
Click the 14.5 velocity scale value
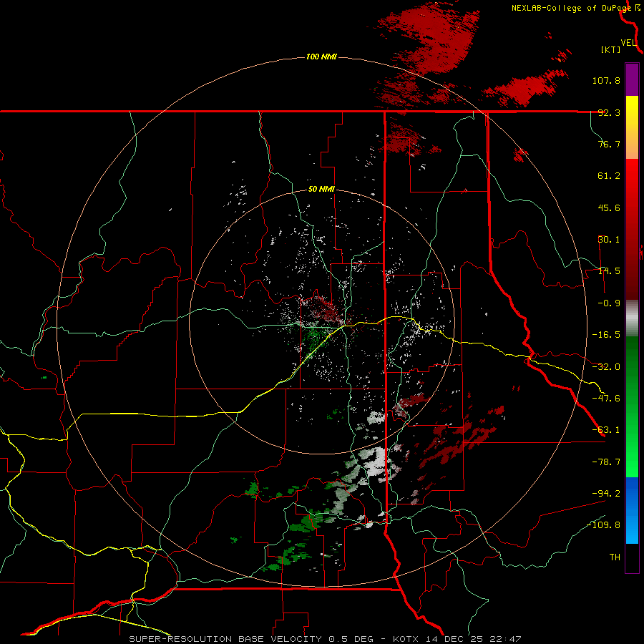pos(609,271)
